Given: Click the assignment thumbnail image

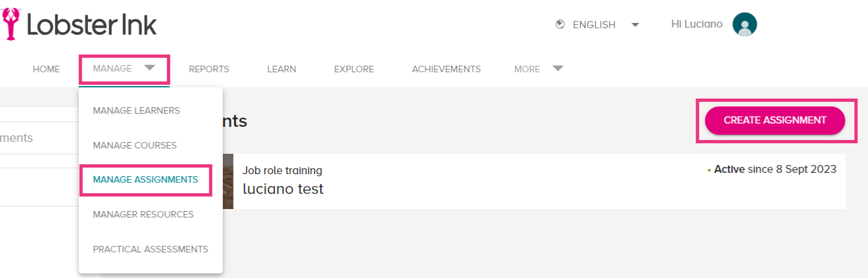Looking at the screenshot, I should pos(228,181).
